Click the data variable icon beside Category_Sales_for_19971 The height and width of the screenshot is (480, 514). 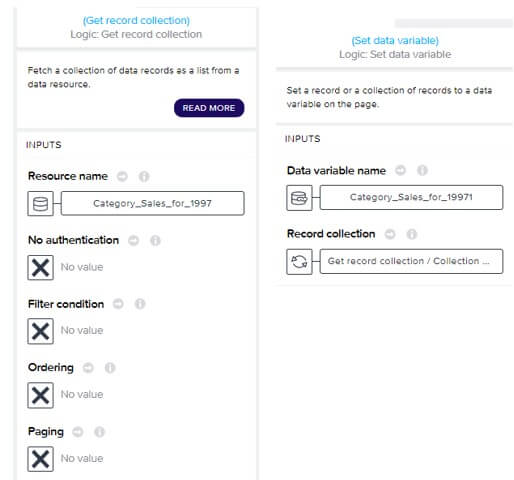point(299,198)
